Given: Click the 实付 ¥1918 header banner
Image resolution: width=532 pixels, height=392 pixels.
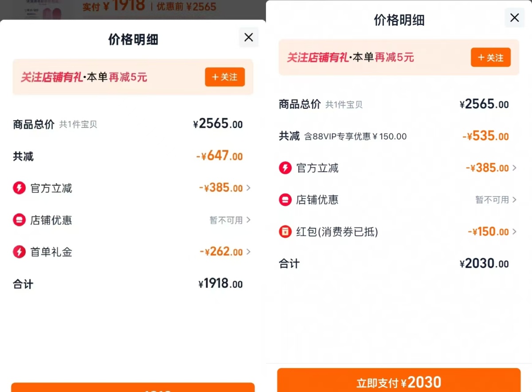Looking at the screenshot, I should [149, 7].
